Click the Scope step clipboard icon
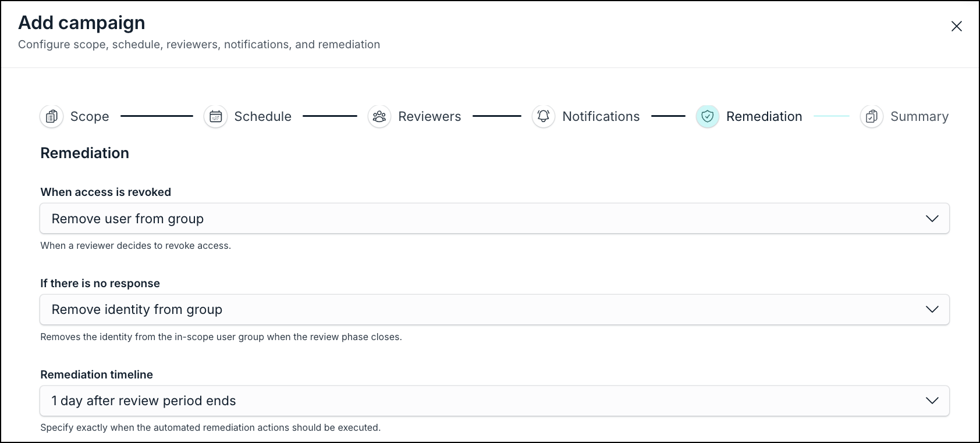980x443 pixels. tap(52, 116)
